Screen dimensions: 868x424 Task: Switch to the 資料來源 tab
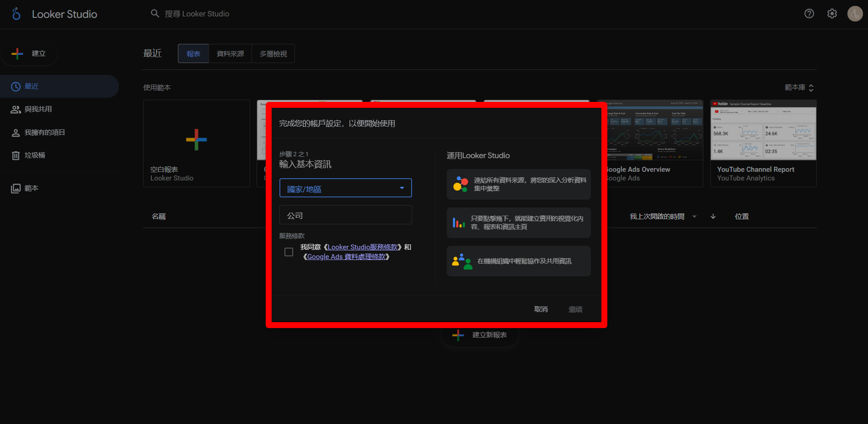(230, 54)
